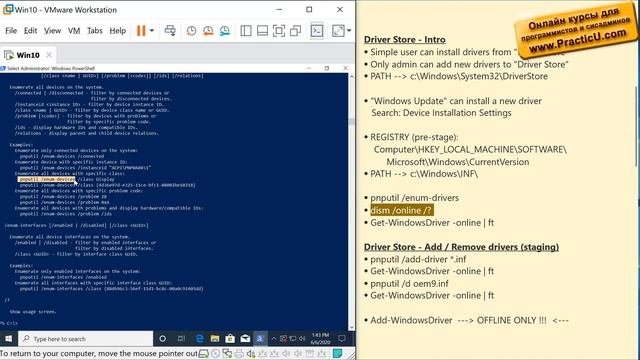Launch Microsoft Edge from the taskbar

(x=200, y=339)
